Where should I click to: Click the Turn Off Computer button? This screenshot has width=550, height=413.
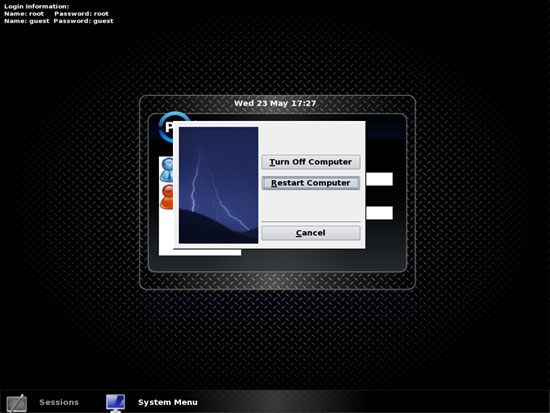311,162
